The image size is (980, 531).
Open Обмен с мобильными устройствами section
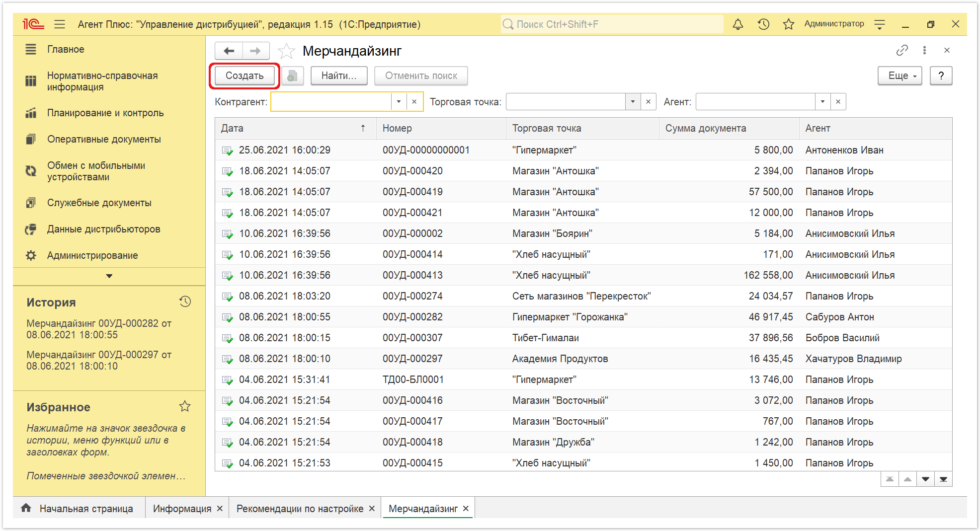tap(96, 171)
